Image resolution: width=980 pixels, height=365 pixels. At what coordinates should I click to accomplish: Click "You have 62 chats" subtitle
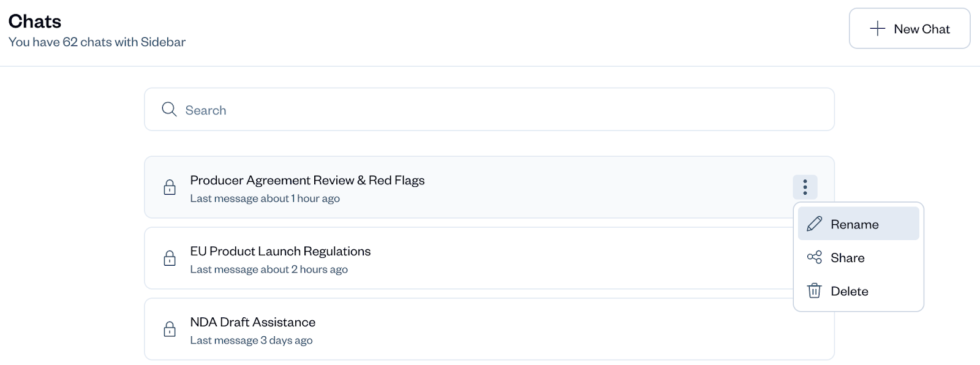[97, 42]
